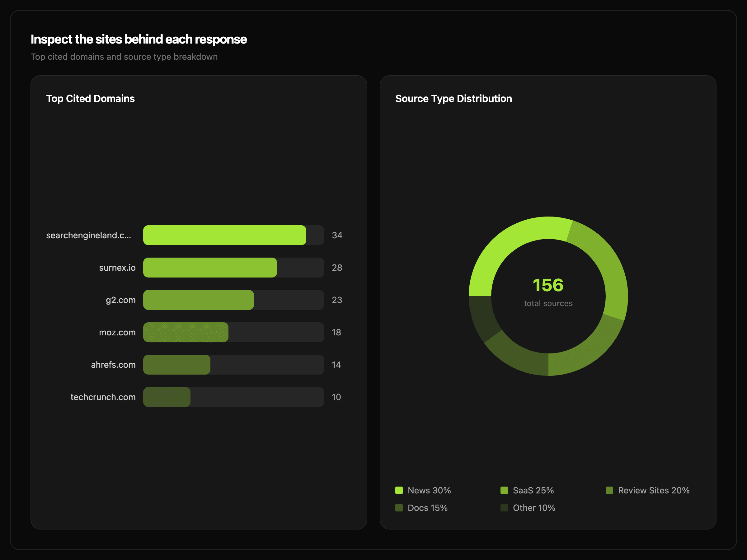Click the surnex.io bar
Viewport: 747px width, 560px height.
[x=210, y=268]
